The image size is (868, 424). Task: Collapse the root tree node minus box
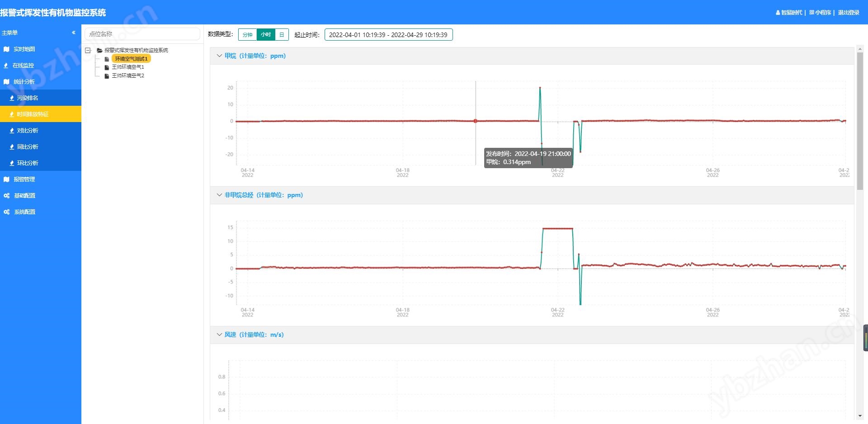click(x=88, y=50)
